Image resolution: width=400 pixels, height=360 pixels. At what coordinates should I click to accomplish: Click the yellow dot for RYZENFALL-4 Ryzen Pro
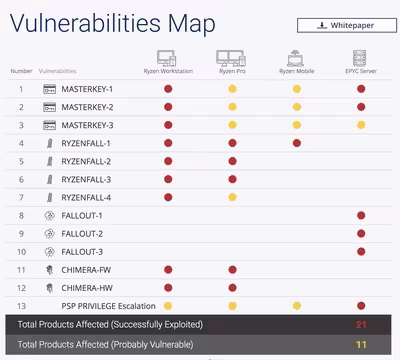coord(232,197)
